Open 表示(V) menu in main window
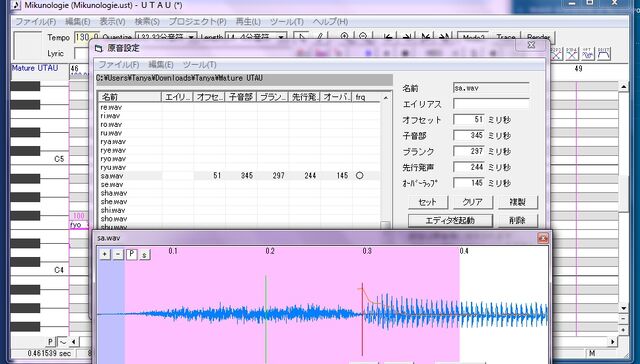The image size is (640, 364). tap(112, 22)
